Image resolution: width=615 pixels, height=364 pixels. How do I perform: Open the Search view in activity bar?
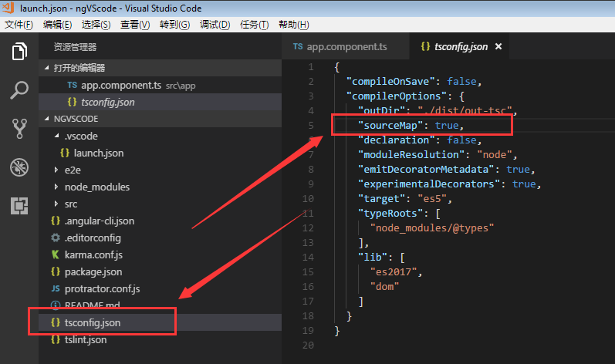[x=19, y=89]
